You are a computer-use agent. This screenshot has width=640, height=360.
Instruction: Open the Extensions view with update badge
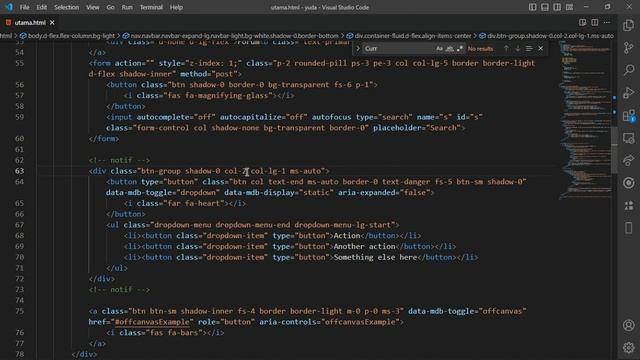pyautogui.click(x=629, y=116)
